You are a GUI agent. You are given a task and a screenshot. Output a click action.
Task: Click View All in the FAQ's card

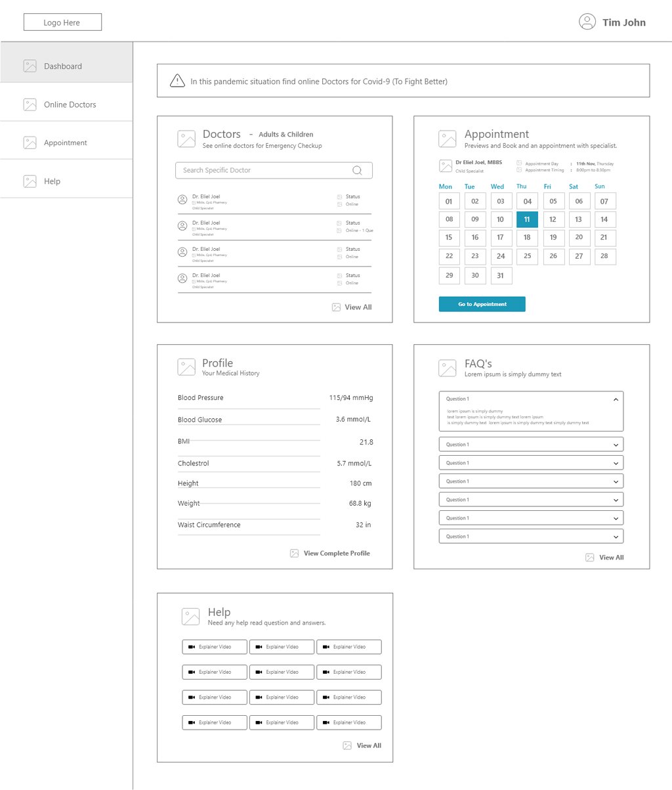point(612,558)
